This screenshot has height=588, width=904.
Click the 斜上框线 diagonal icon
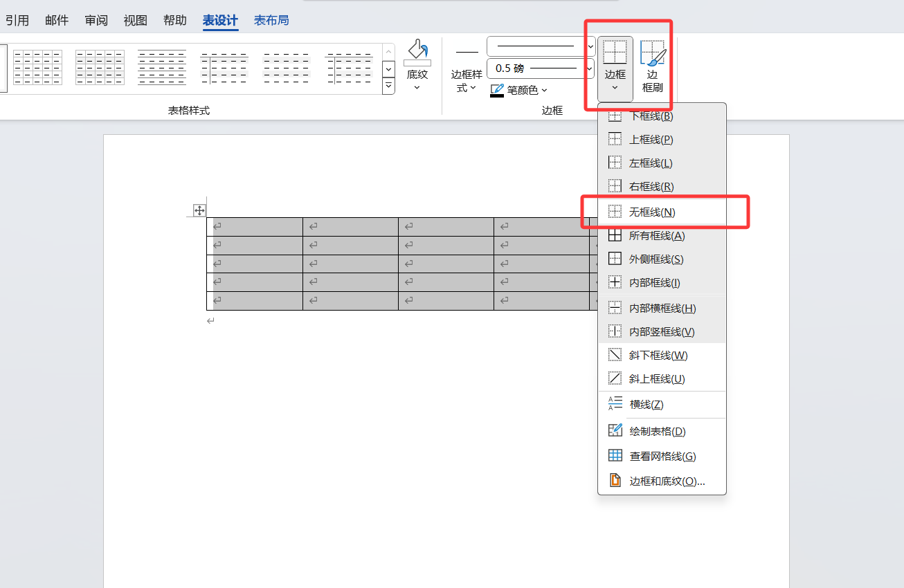click(x=615, y=379)
